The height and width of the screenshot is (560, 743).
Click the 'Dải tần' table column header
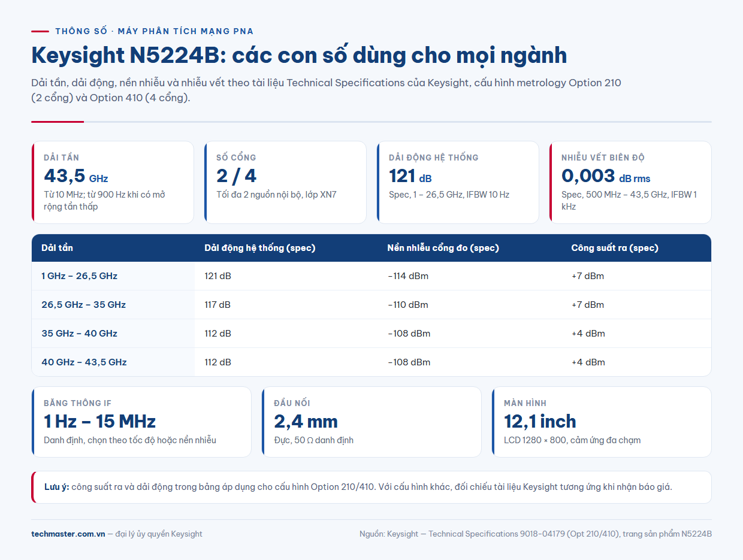[x=57, y=248]
